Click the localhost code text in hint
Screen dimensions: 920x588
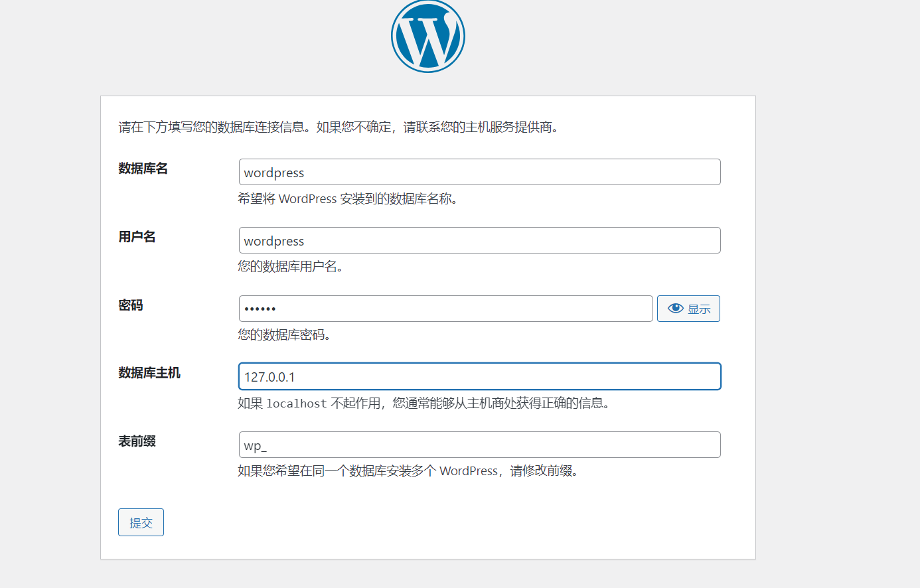click(296, 404)
